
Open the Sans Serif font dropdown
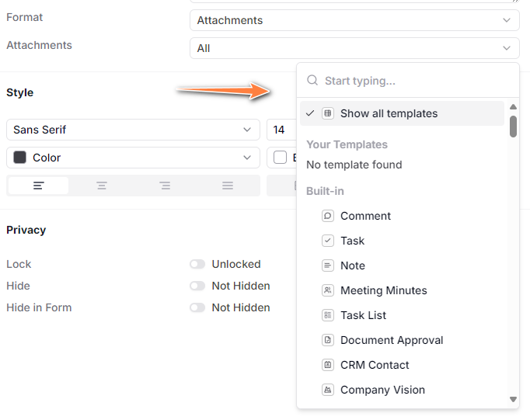tap(133, 130)
